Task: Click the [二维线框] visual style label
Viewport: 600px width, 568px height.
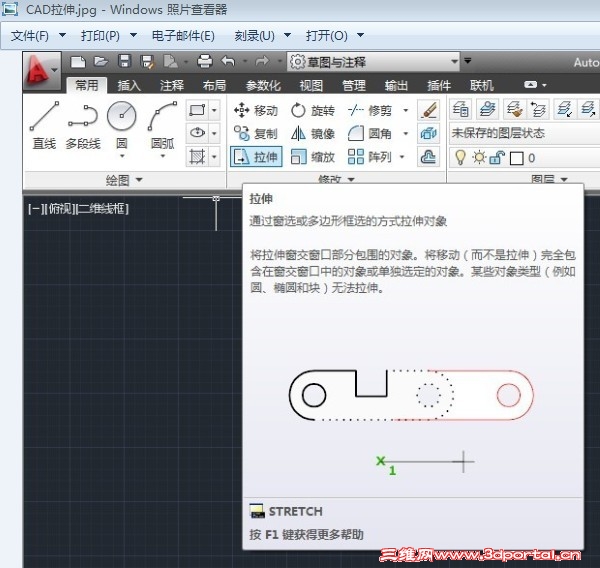Action: click(x=102, y=209)
